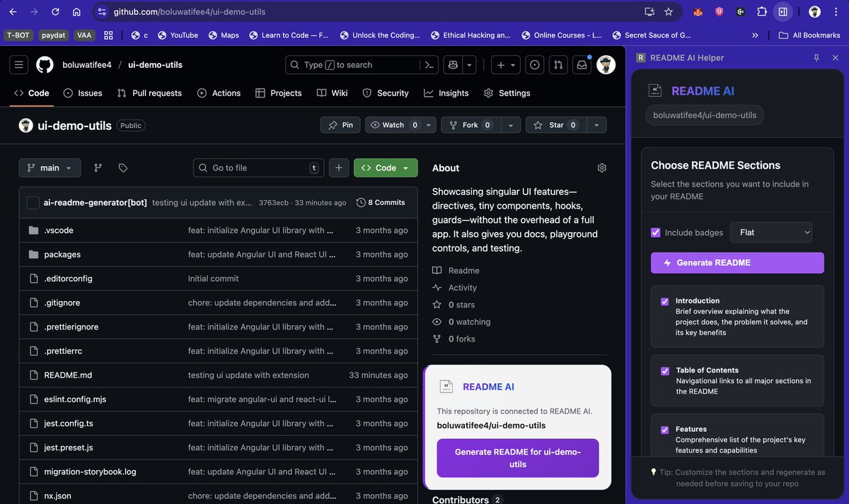Viewport: 849px width, 504px height.
Task: View branches via the branch icon
Action: pos(98,168)
